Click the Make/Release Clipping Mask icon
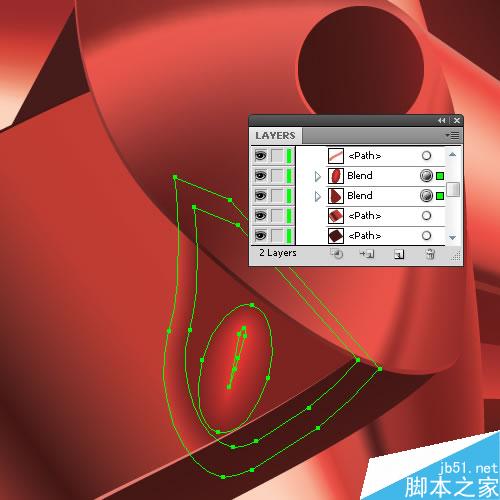 pos(337,254)
